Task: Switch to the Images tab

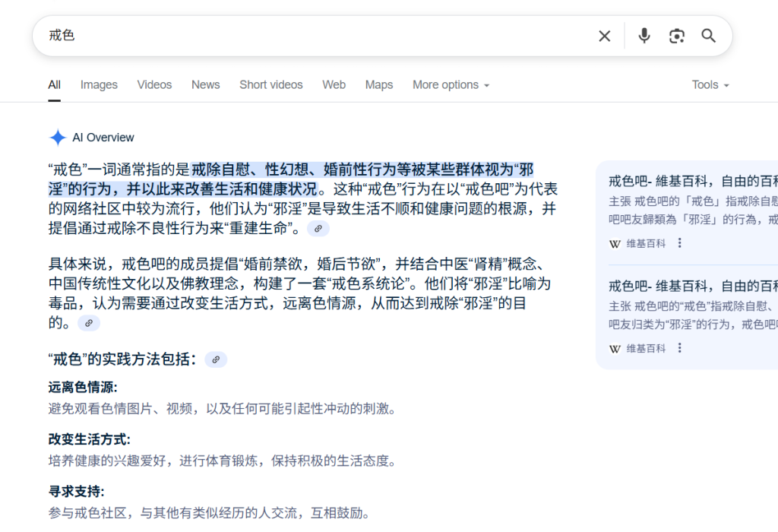Action: point(99,85)
